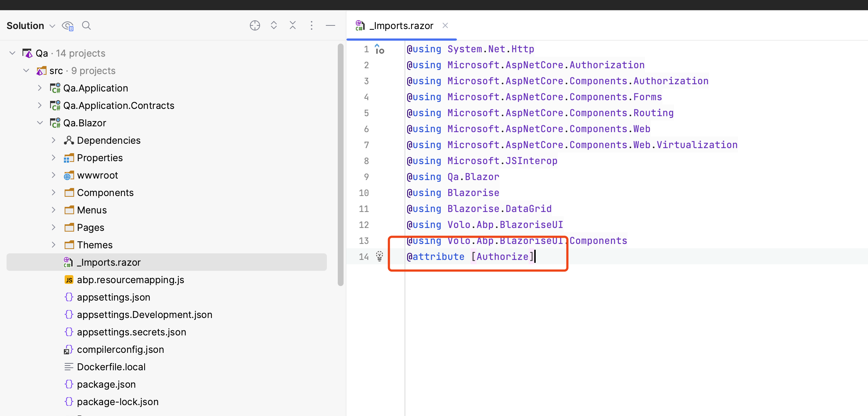Click the gutter override marker on line 1
Viewport: 868px width, 416px height.
[380, 49]
